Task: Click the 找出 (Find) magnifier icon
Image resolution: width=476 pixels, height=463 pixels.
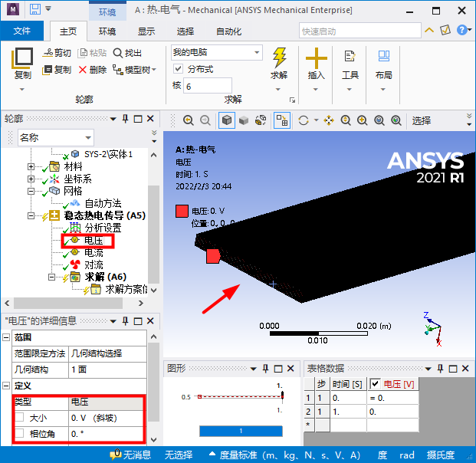Action: (x=117, y=53)
